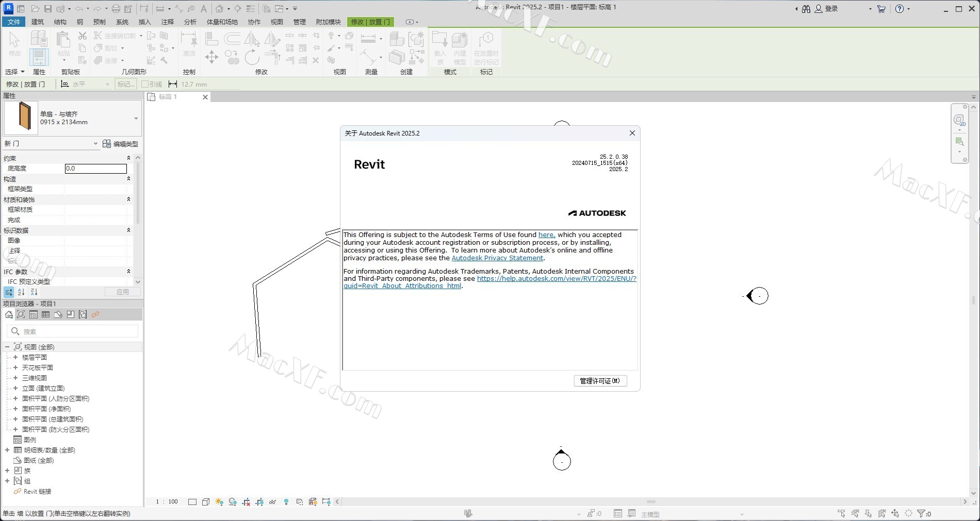This screenshot has width=980, height=521.
Task: Click Project Browser sheets icon
Action: (58, 314)
